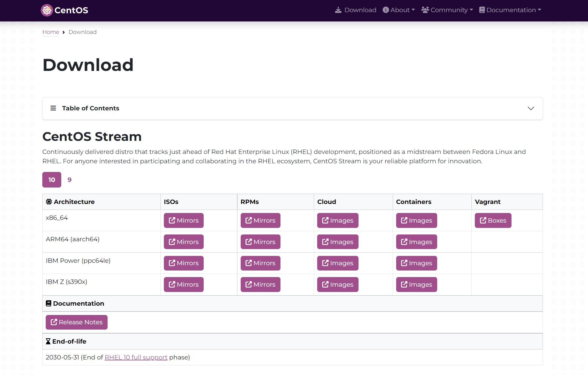588x375 pixels.
Task: Open x86_64 Cloud Images
Action: coord(338,220)
